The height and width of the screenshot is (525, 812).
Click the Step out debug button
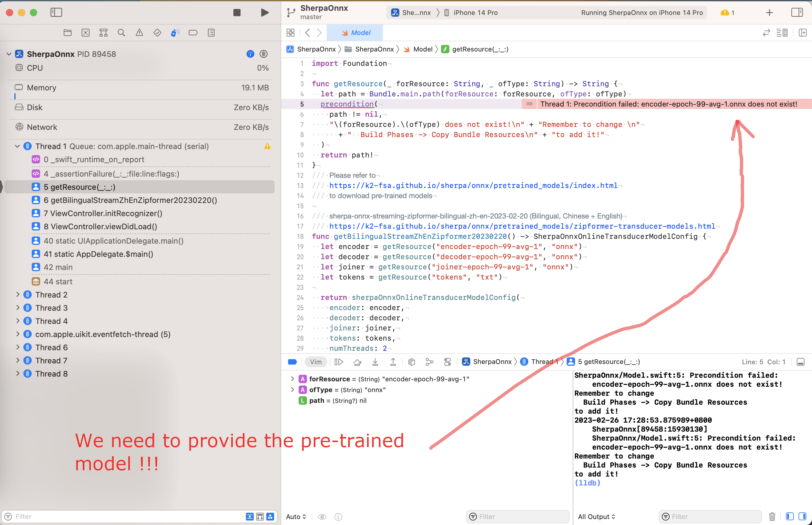pos(393,362)
